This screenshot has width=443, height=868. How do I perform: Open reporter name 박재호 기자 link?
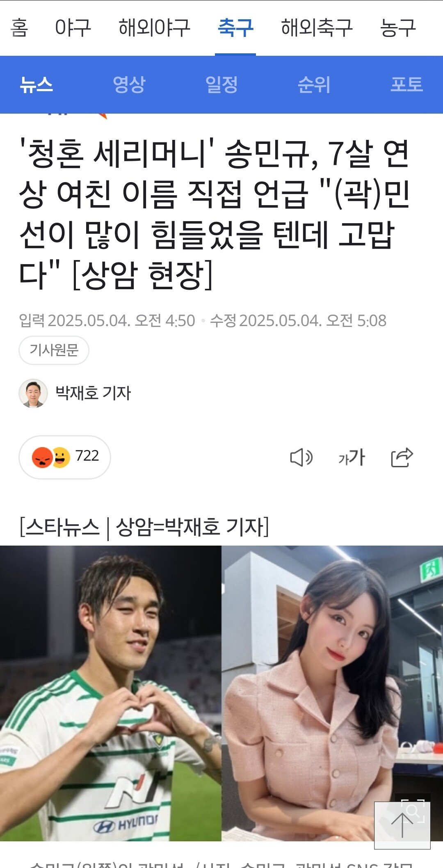(x=93, y=393)
